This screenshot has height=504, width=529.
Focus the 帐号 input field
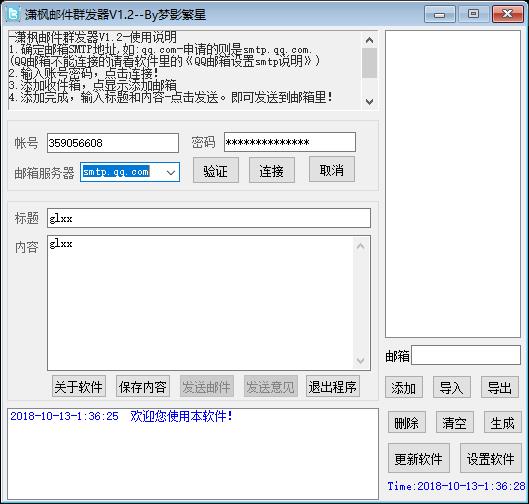pos(113,143)
